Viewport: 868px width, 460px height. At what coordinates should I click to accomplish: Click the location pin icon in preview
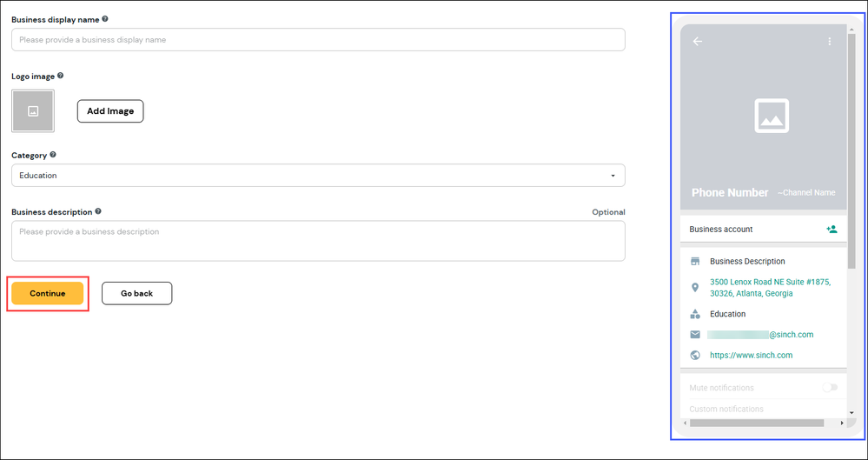[x=695, y=288]
